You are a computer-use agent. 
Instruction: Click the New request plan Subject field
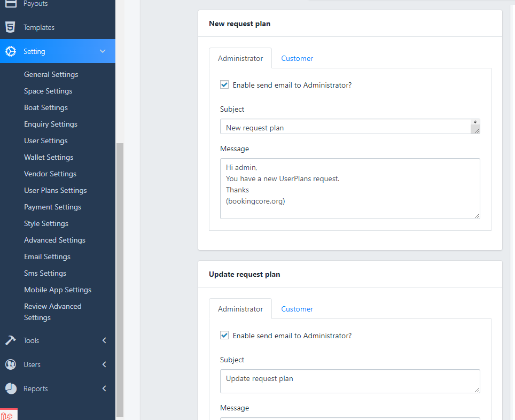click(345, 127)
